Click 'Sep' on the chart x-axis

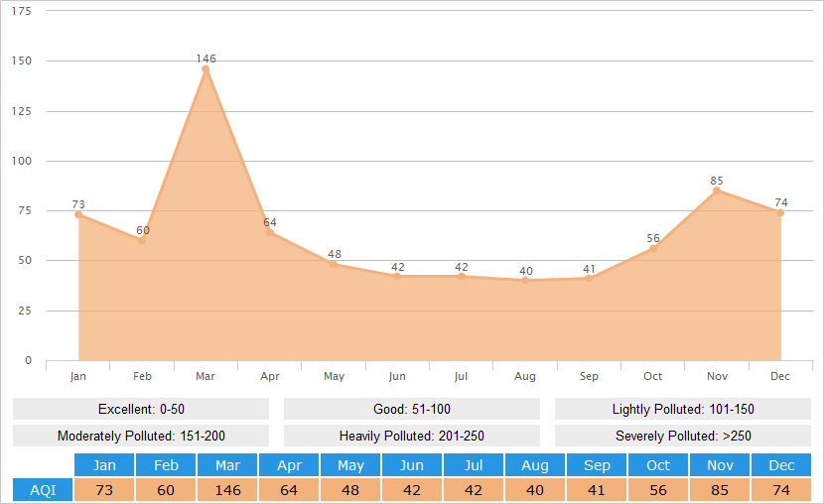[x=589, y=376]
